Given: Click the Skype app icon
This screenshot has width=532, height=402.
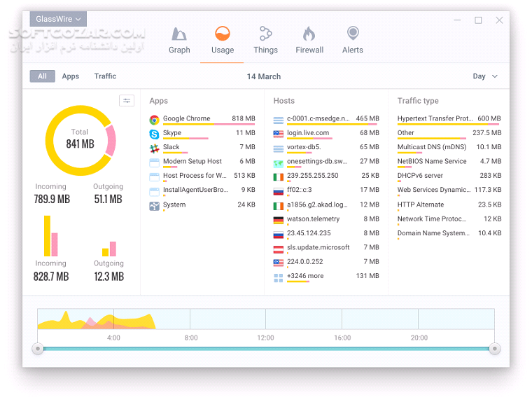Looking at the screenshot, I should [155, 134].
